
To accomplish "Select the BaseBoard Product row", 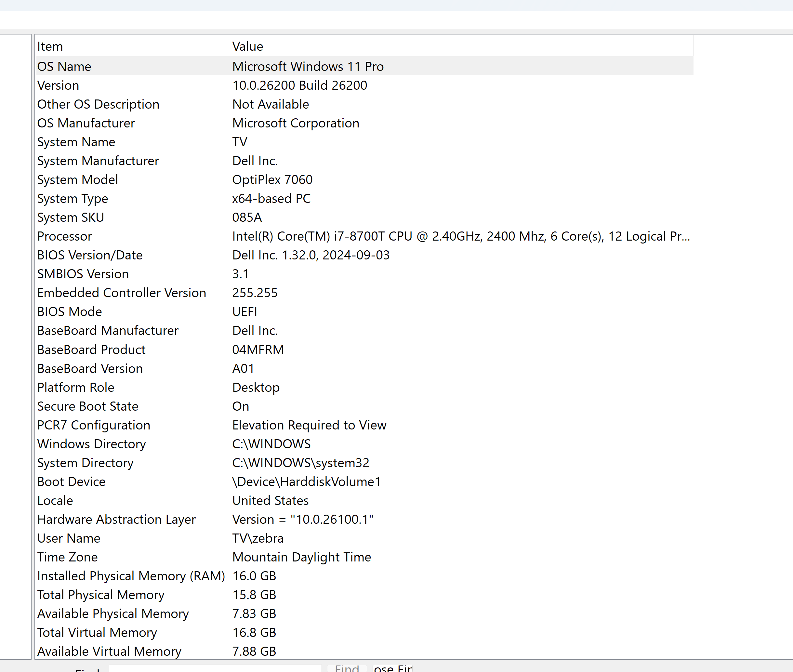I will click(x=364, y=349).
